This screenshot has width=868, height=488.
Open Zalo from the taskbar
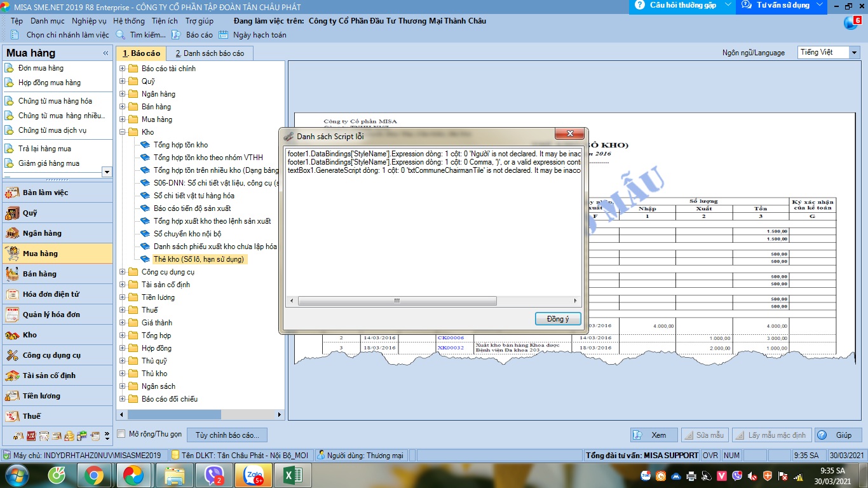pos(254,475)
